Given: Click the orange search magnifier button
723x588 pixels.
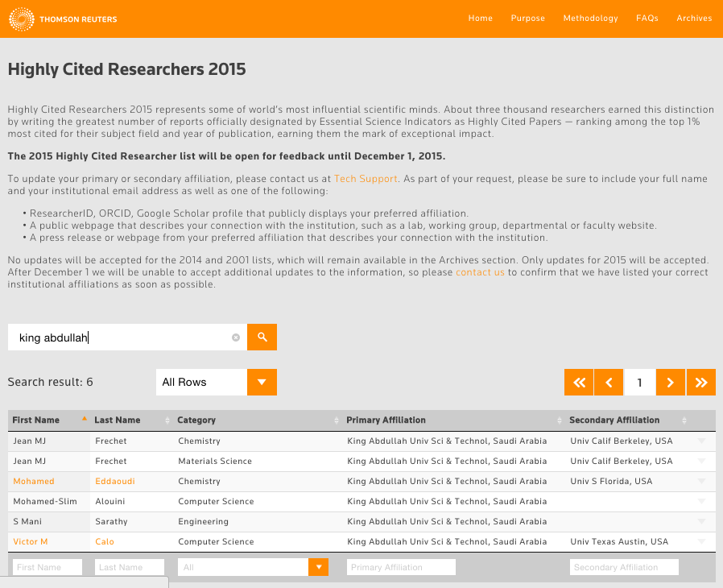Looking at the screenshot, I should [x=262, y=337].
